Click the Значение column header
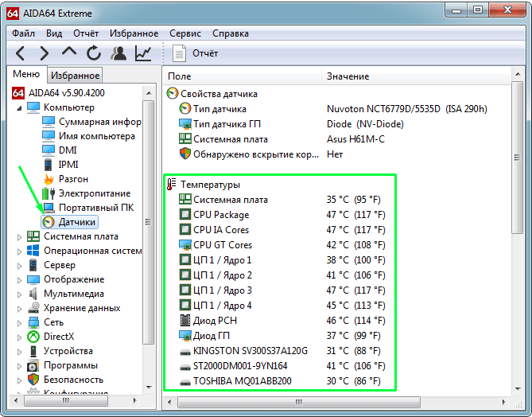The width and height of the screenshot is (532, 417). [x=348, y=76]
